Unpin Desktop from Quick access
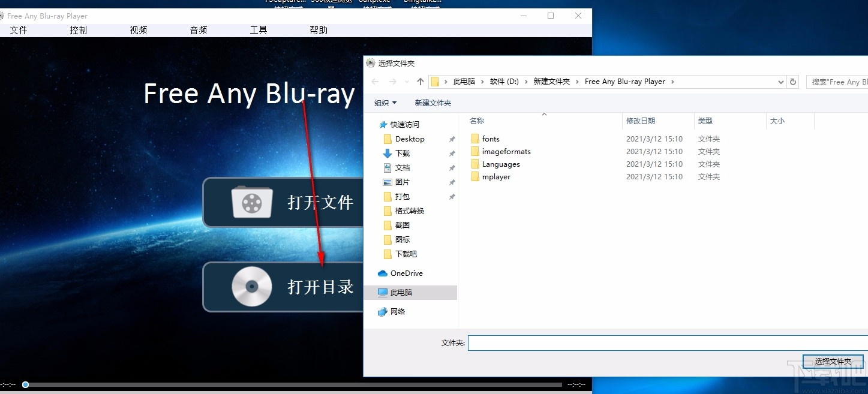The image size is (868, 394). click(452, 139)
